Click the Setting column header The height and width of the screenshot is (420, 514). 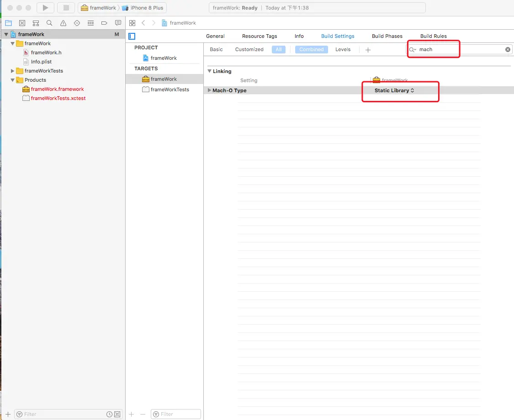249,80
